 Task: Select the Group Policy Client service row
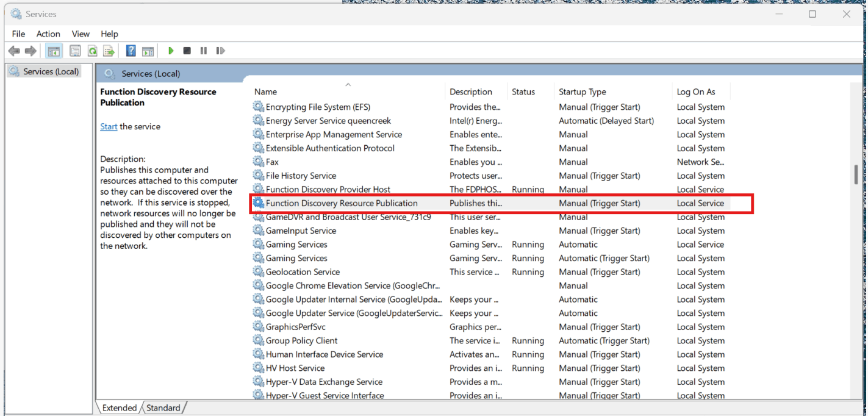click(490, 340)
